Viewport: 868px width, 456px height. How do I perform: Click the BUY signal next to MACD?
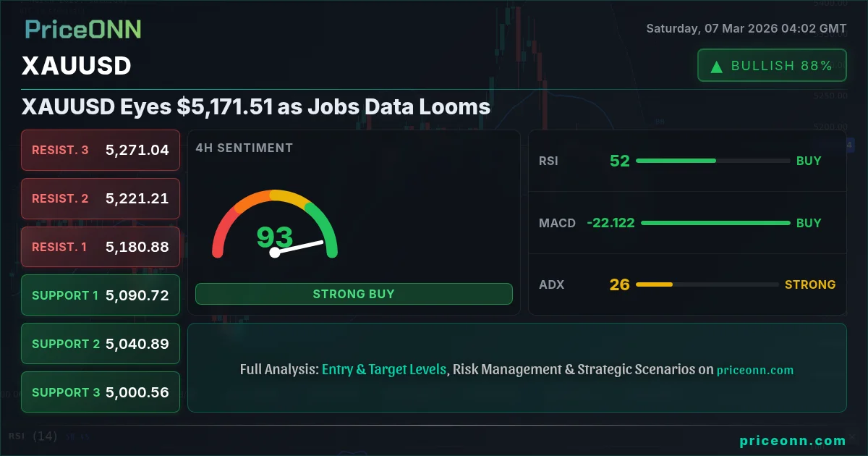click(809, 223)
